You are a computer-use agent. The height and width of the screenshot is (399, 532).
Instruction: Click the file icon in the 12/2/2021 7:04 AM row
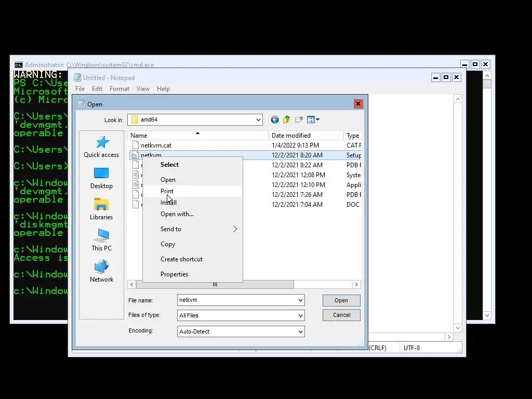point(136,204)
